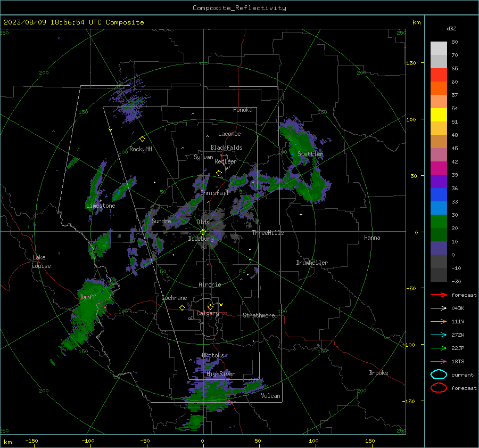Click the Sylvan label
The width and height of the screenshot is (479, 448).
click(x=203, y=157)
